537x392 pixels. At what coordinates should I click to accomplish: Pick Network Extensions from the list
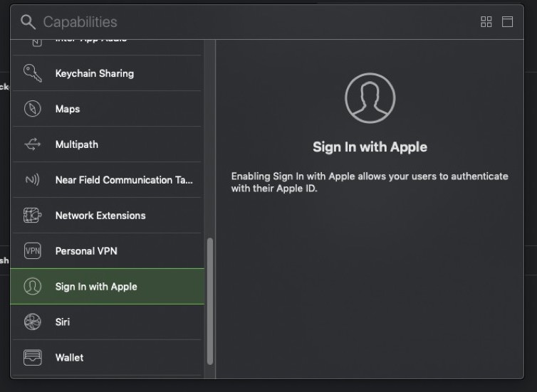pos(100,216)
